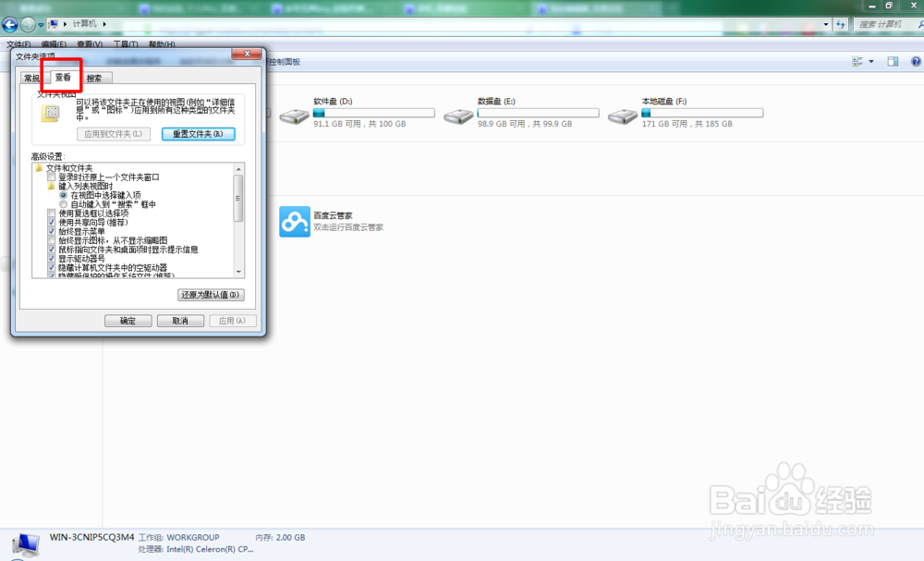Toggle 显示驱动器号 checkbox
Screen dimensions: 924x561
51,259
